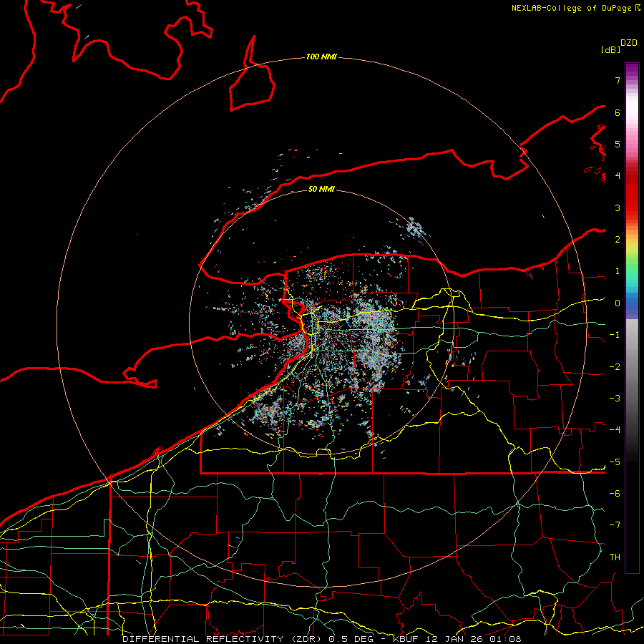Click the TH threshold label on legend
The image size is (644, 644).
click(x=615, y=557)
